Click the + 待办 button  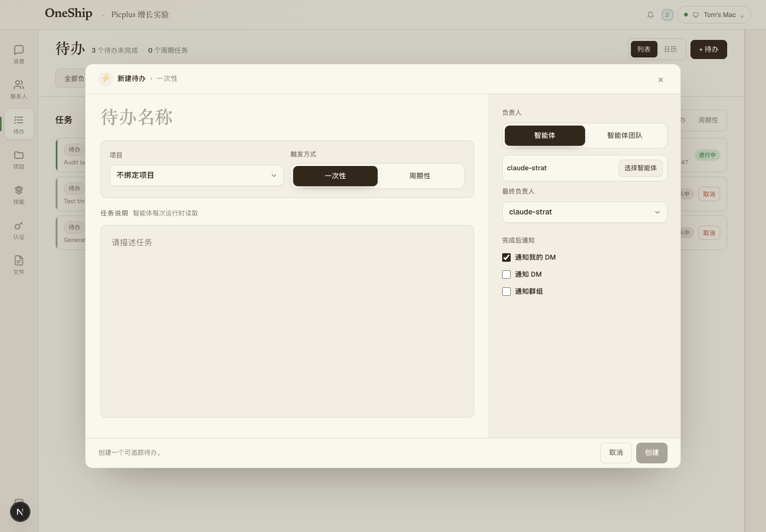pos(709,49)
